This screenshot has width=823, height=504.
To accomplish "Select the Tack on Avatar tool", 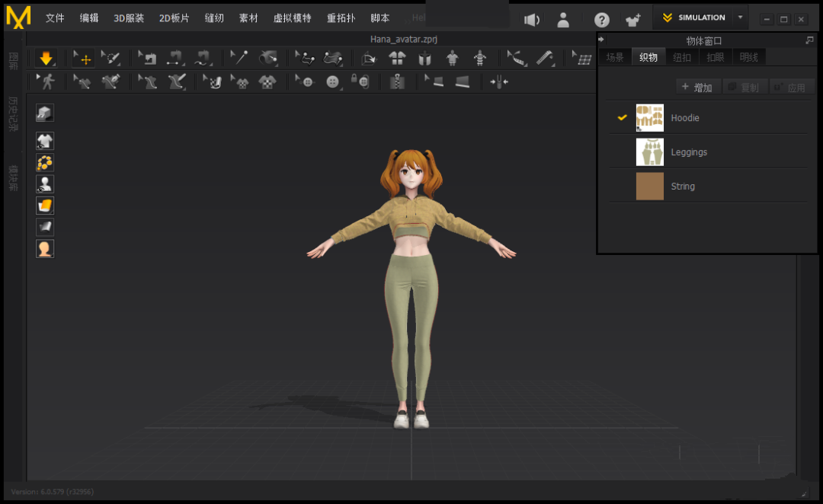I will tap(268, 58).
